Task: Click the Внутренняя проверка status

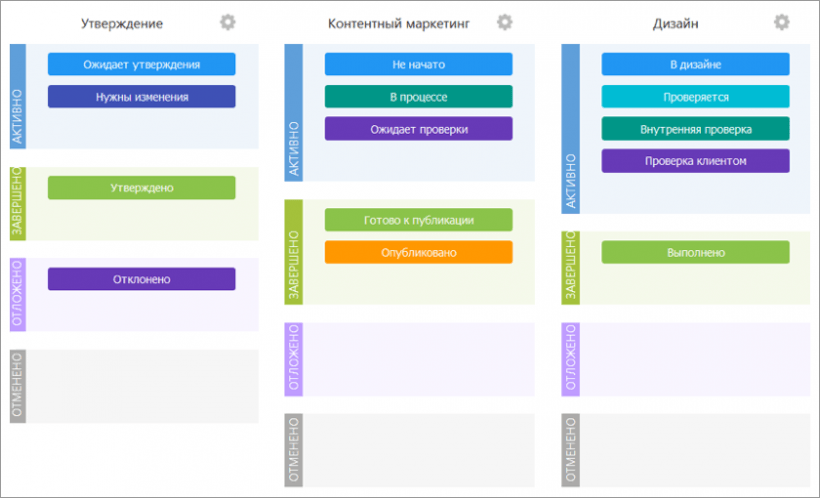Action: [695, 129]
